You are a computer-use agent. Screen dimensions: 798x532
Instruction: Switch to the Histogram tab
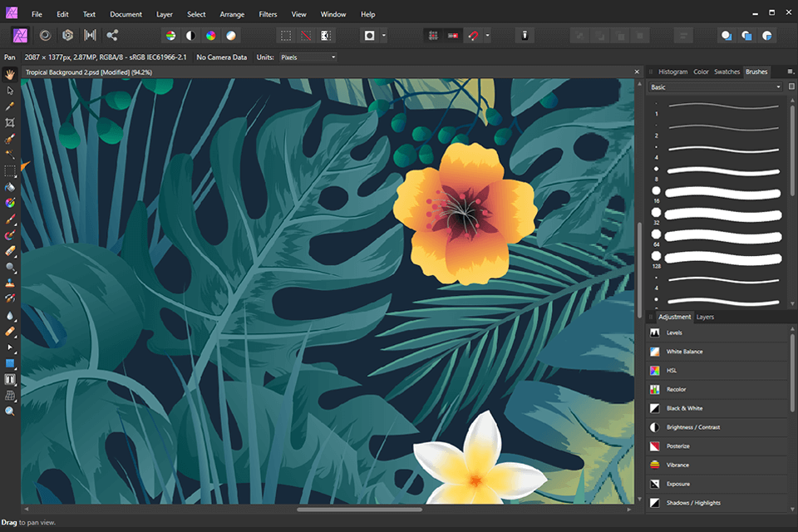(672, 71)
